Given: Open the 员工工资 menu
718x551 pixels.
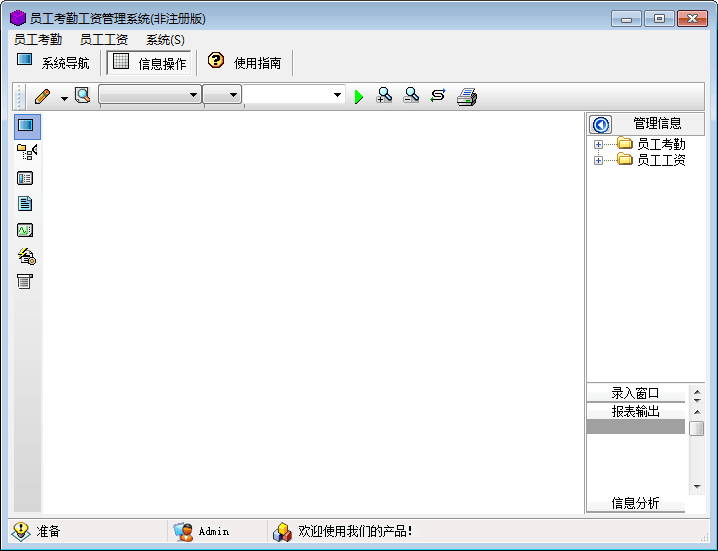Looking at the screenshot, I should [x=104, y=40].
